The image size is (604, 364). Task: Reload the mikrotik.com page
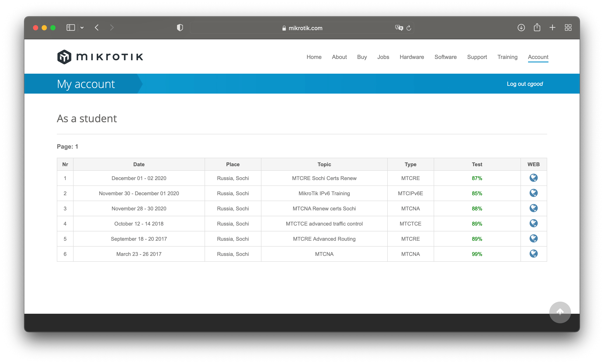tap(409, 28)
